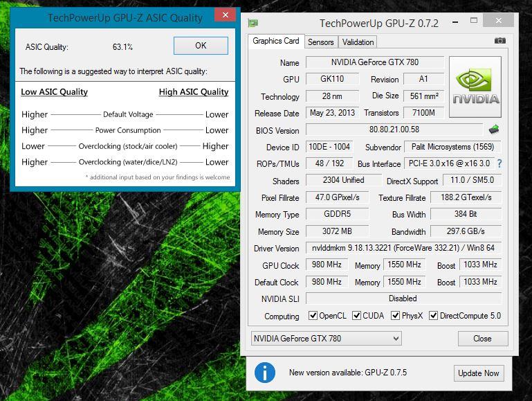Switch to the Validation tab

click(358, 42)
